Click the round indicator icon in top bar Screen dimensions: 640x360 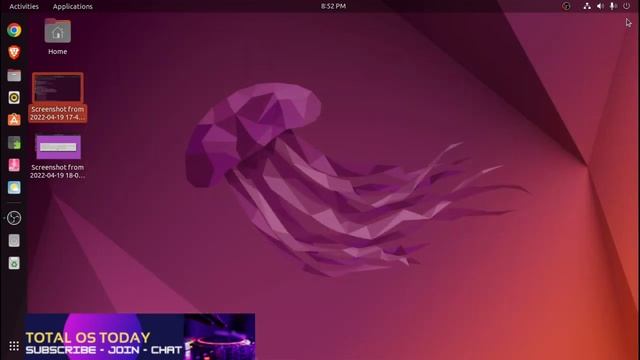coord(566,6)
